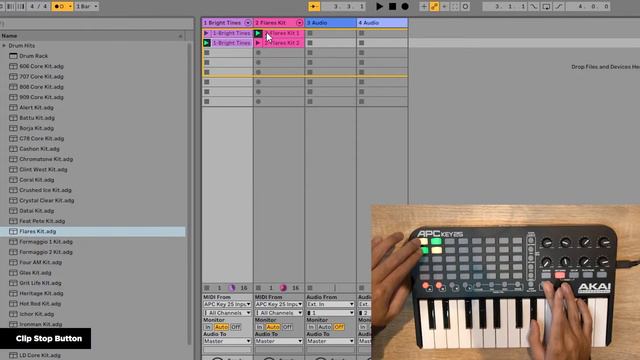Screen dimensions: 640x360
Task: Set track 2 Monitor to In
Action: (259, 327)
